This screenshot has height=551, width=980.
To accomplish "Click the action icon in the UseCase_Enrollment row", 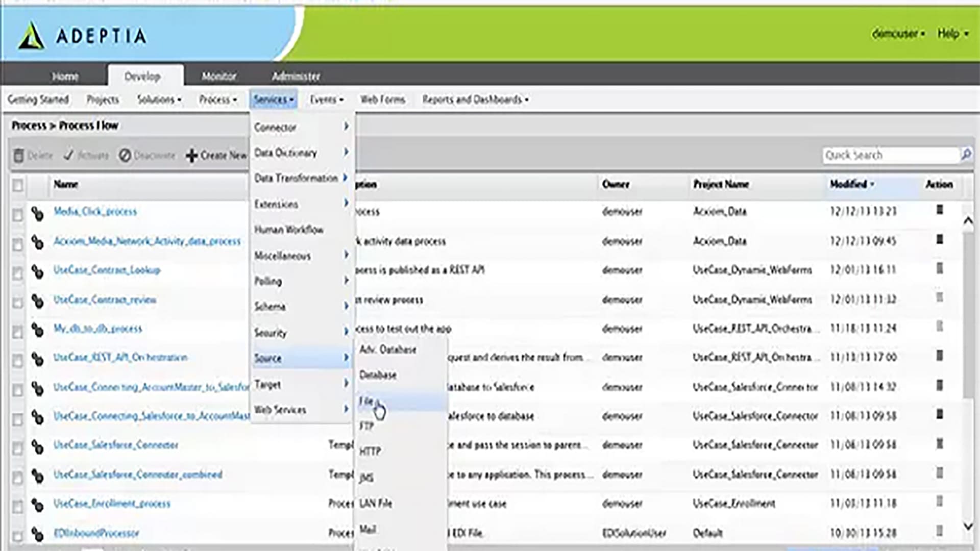I will pyautogui.click(x=939, y=502).
